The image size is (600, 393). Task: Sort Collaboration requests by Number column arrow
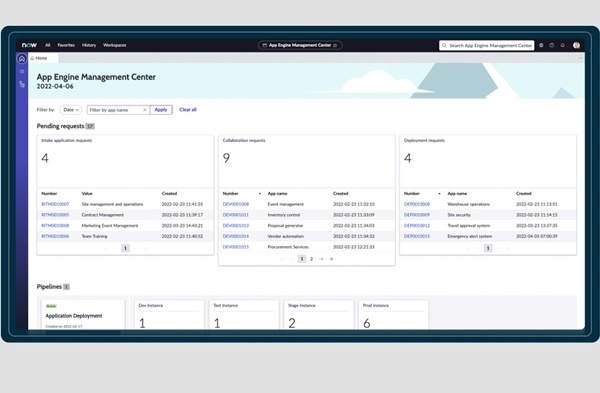pyautogui.click(x=260, y=194)
